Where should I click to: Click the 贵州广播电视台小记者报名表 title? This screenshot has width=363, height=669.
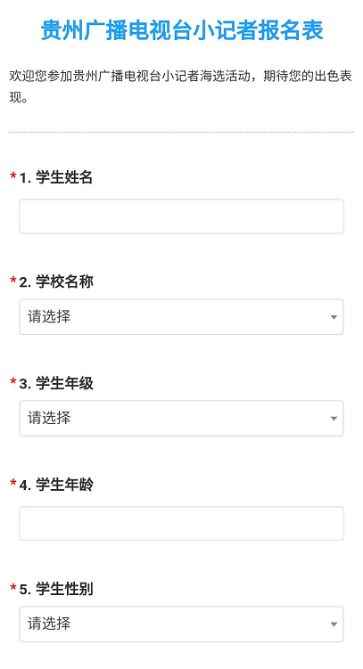point(182,30)
